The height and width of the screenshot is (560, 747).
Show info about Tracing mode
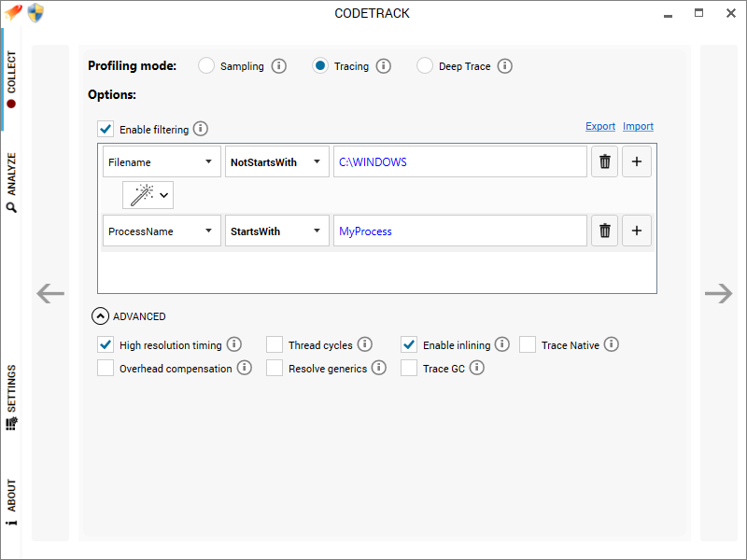tap(384, 65)
